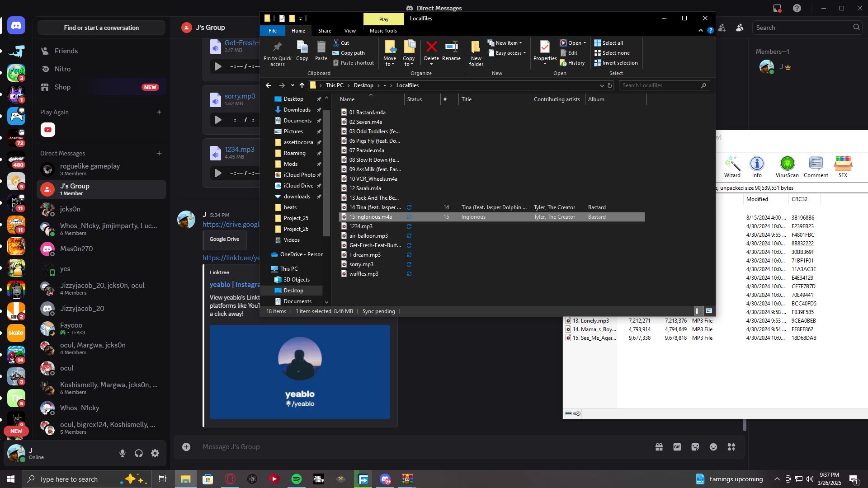The width and height of the screenshot is (868, 488).
Task: Open the Discord emoji picker
Action: pos(713,447)
